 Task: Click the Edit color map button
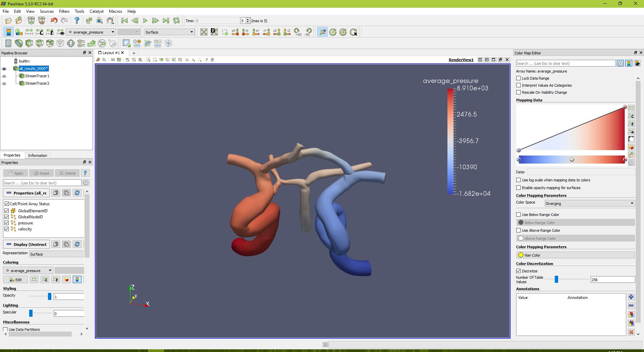click(x=15, y=279)
